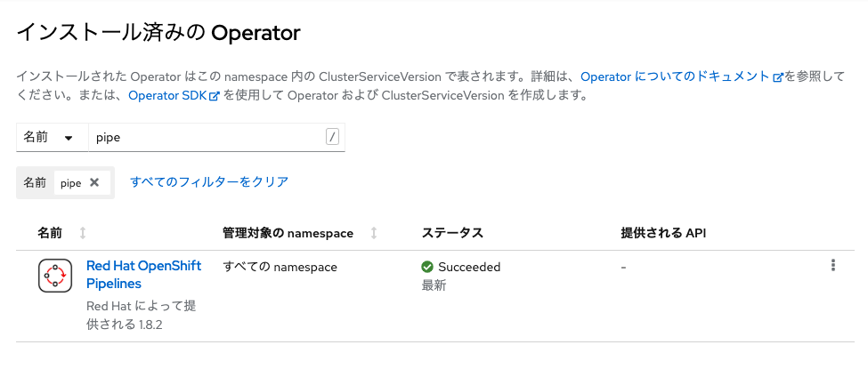The height and width of the screenshot is (369, 868).
Task: Click external-link icon after ドキュメント link
Action: coord(778,76)
